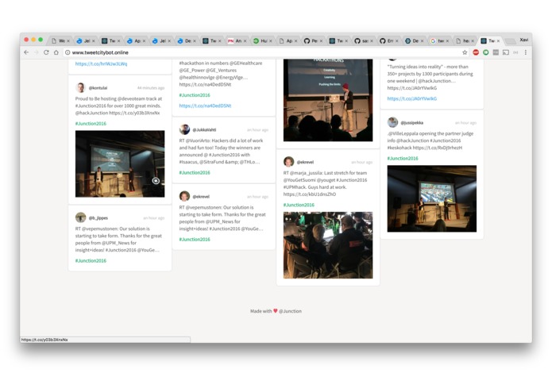Open a new tab with the blank tab button

coord(510,41)
